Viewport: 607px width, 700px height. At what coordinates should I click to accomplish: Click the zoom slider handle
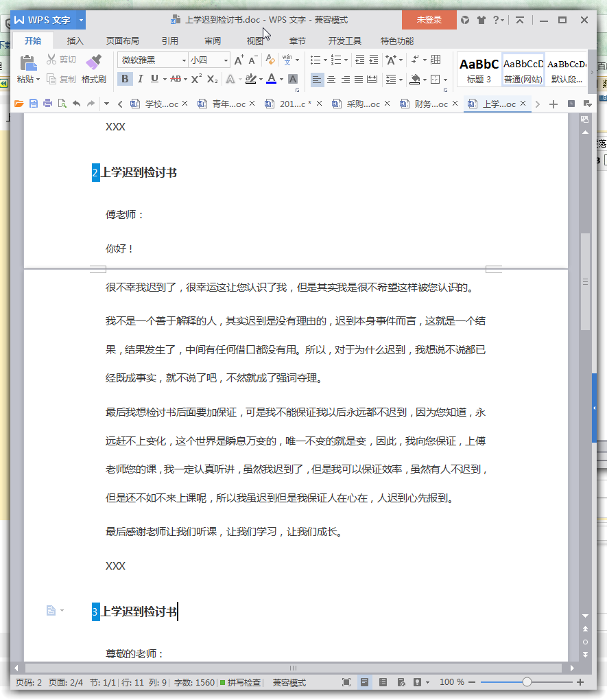point(527,681)
